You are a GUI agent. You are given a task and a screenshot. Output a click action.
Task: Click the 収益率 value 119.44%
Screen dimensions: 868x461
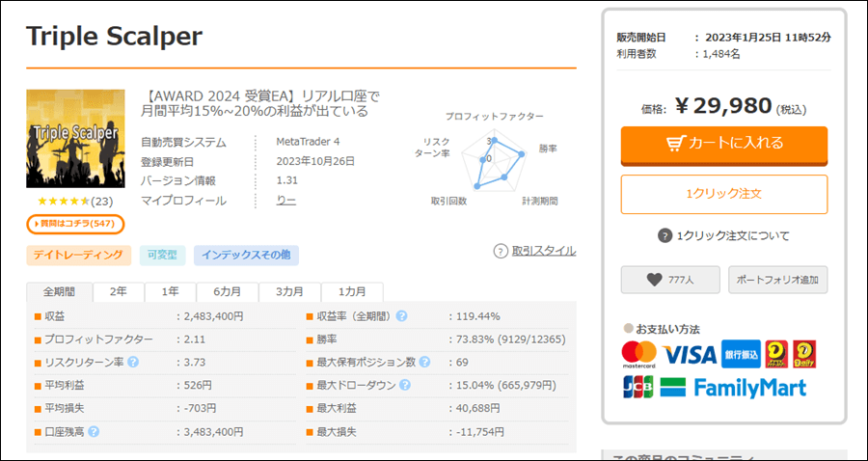pyautogui.click(x=477, y=316)
